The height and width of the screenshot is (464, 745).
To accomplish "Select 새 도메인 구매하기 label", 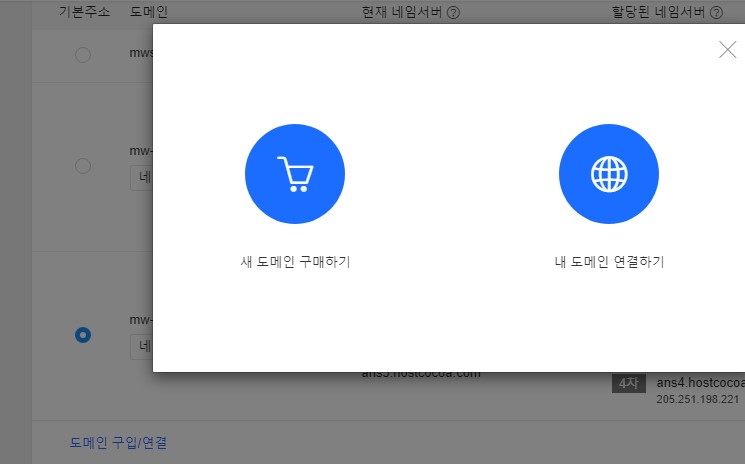I will (295, 262).
